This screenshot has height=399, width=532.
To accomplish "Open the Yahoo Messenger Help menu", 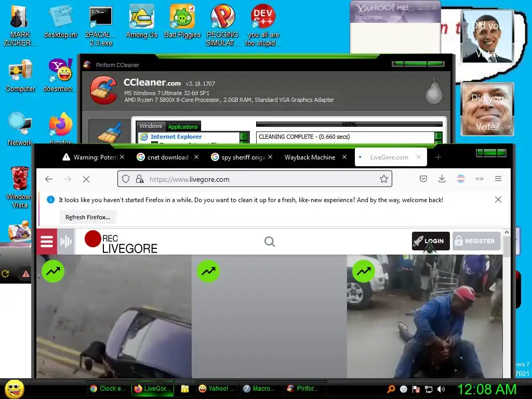I will click(396, 17).
